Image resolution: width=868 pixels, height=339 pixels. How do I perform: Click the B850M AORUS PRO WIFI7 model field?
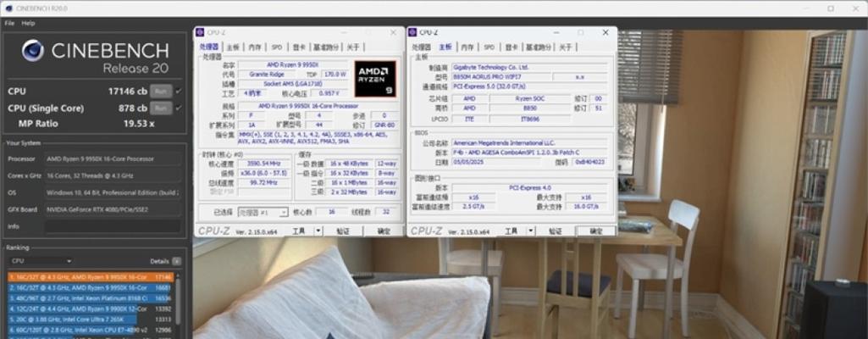[x=500, y=77]
